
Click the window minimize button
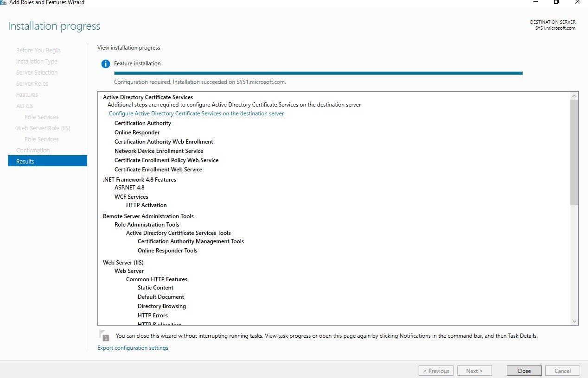(x=535, y=2)
